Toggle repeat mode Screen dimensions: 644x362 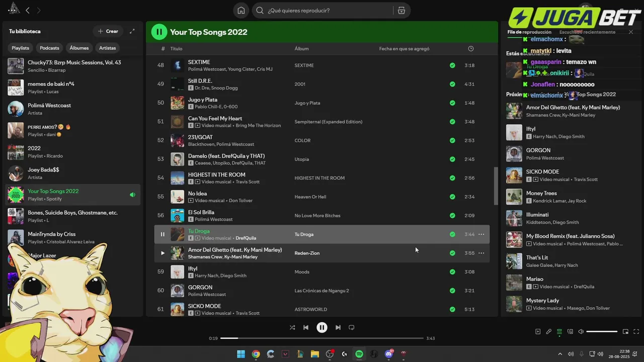point(352,327)
